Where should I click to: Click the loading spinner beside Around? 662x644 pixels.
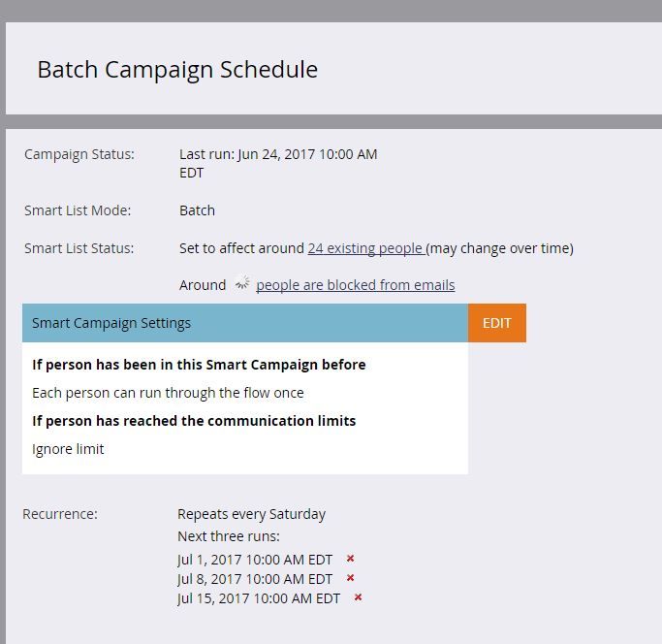point(242,282)
